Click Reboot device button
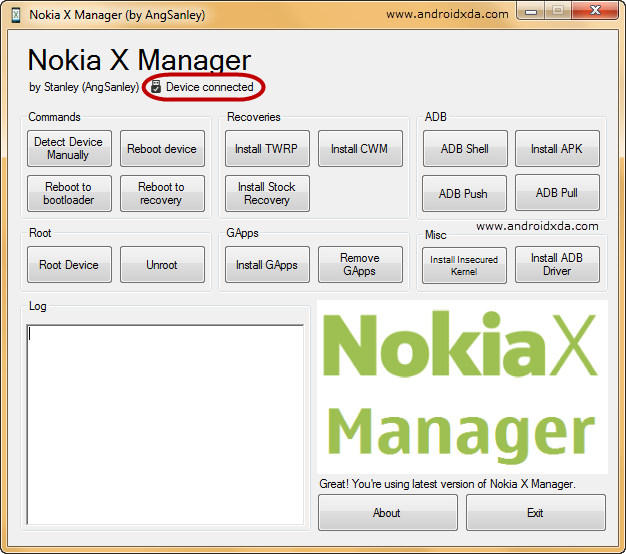This screenshot has height=554, width=626. click(x=162, y=148)
